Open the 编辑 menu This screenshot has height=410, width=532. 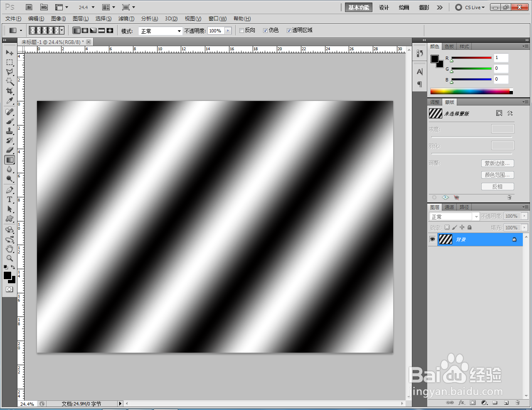click(x=36, y=19)
